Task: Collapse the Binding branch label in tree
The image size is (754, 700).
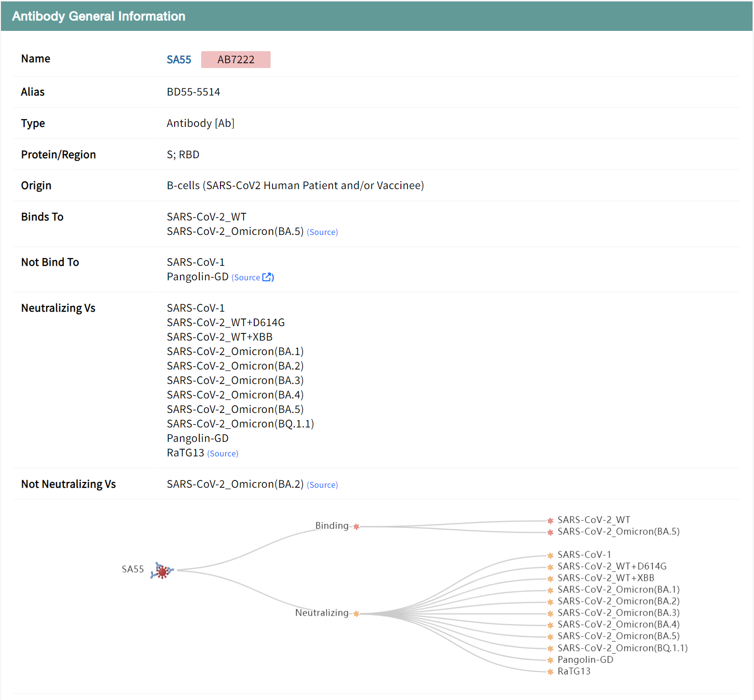Action: [331, 525]
